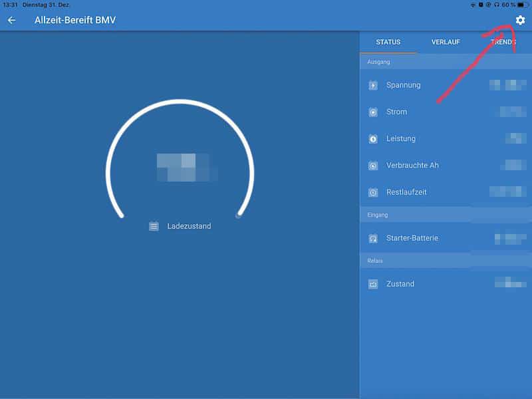Image resolution: width=532 pixels, height=399 pixels.
Task: Click the Leistung power icon
Action: click(x=373, y=139)
